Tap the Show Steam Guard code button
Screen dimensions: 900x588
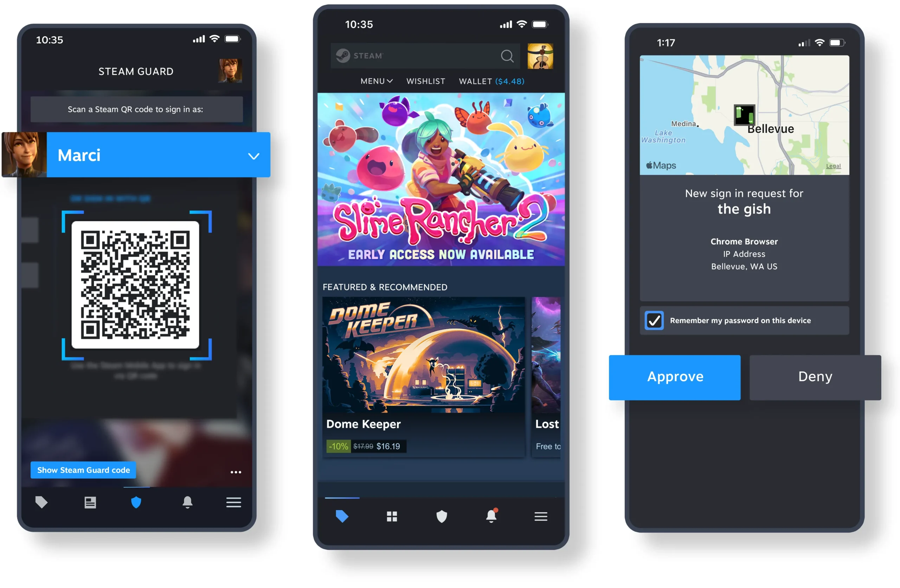coord(83,469)
